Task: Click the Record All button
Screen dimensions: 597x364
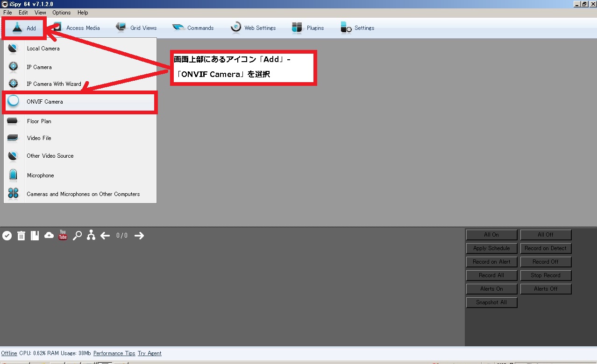Action: (x=491, y=275)
